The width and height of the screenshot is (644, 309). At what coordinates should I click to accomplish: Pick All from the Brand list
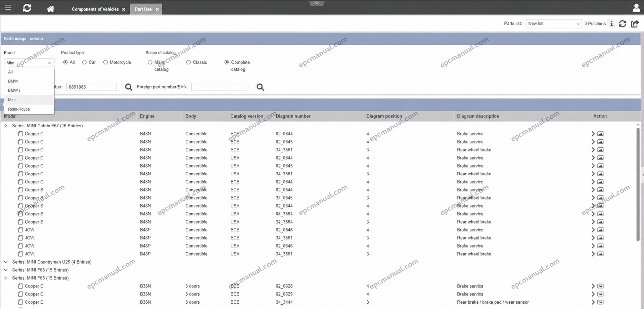tap(29, 72)
